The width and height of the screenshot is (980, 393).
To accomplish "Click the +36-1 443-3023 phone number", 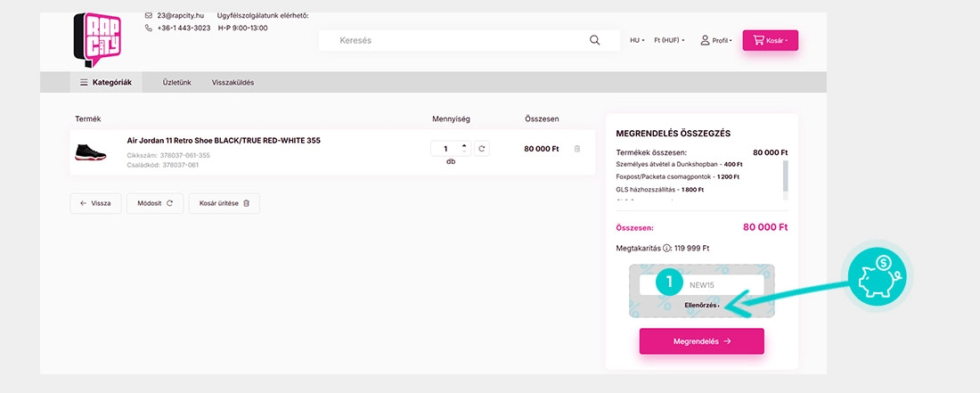I will pos(184,29).
